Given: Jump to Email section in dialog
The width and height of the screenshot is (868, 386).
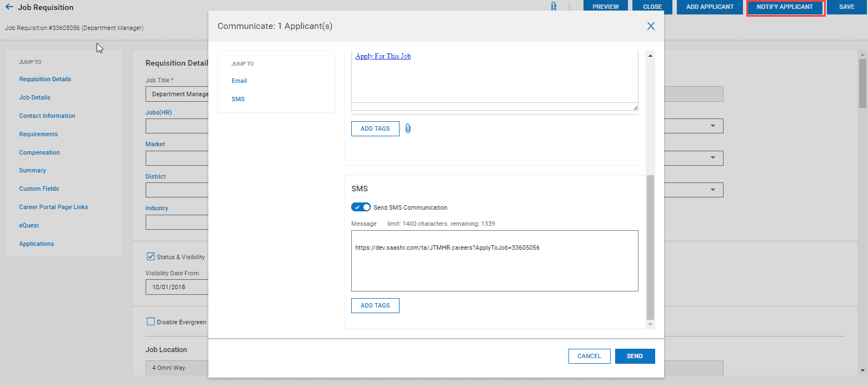Looking at the screenshot, I should tap(240, 81).
